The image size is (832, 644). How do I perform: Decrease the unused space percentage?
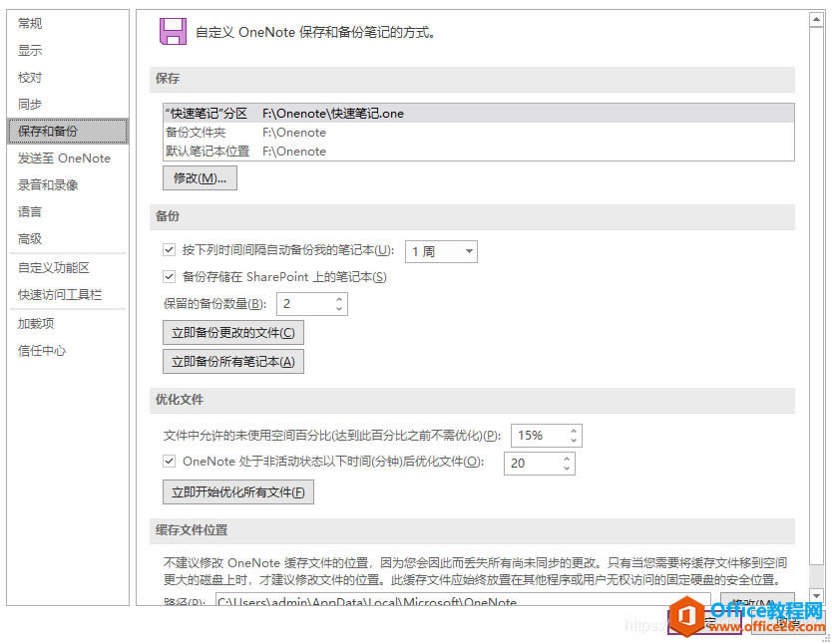pos(574,441)
